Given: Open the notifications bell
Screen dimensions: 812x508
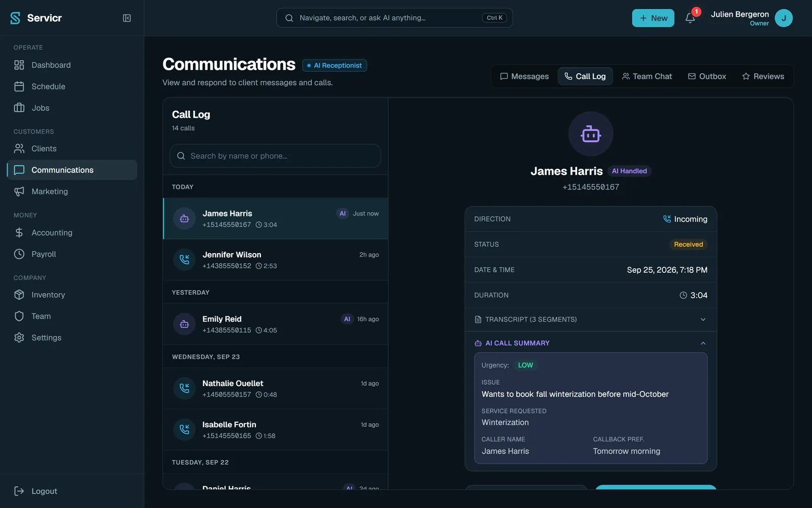Looking at the screenshot, I should coord(690,18).
